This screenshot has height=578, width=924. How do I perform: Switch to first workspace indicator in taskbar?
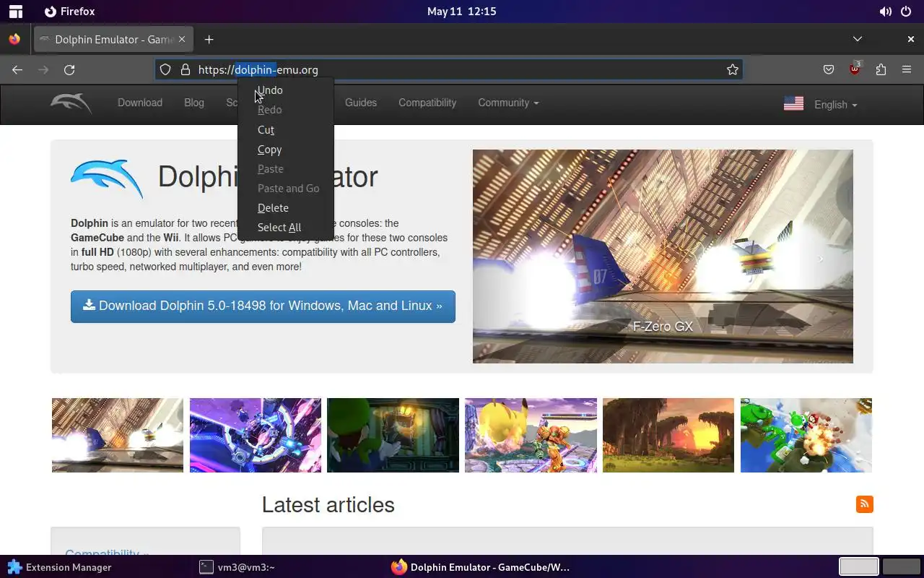point(859,567)
